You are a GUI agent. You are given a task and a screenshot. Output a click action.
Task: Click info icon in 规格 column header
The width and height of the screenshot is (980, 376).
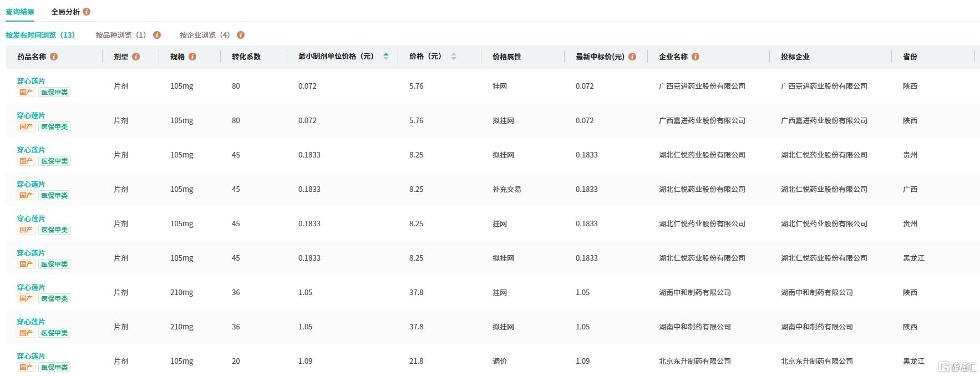click(x=192, y=57)
